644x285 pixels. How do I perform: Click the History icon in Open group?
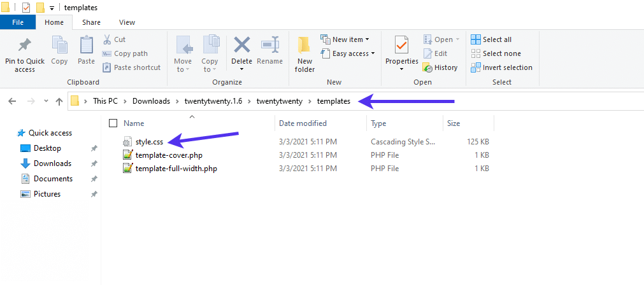[x=428, y=67]
